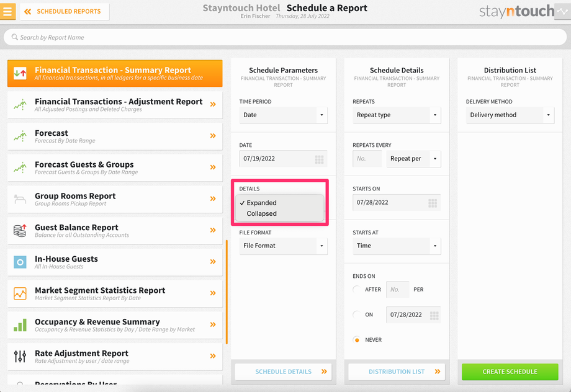Open Rate Adjustment Report
The height and width of the screenshot is (392, 571).
point(115,357)
